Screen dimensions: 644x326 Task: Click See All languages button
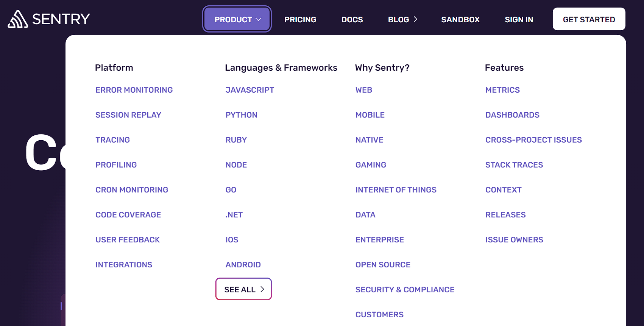coord(244,289)
